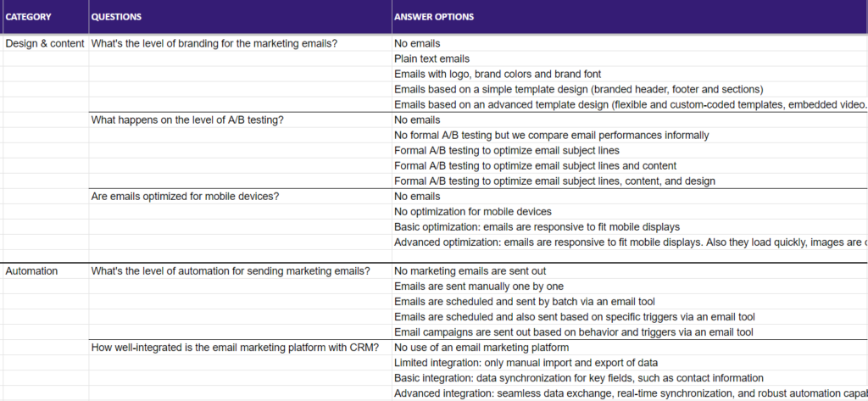This screenshot has width=868, height=401.
Task: Click the A/B testing level question cell
Action: click(x=187, y=120)
